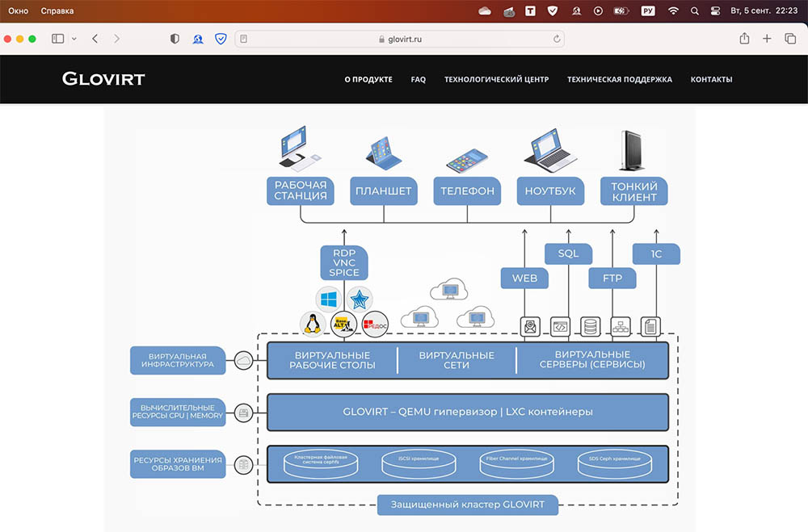Click the GLOVIRT logo

click(x=103, y=78)
